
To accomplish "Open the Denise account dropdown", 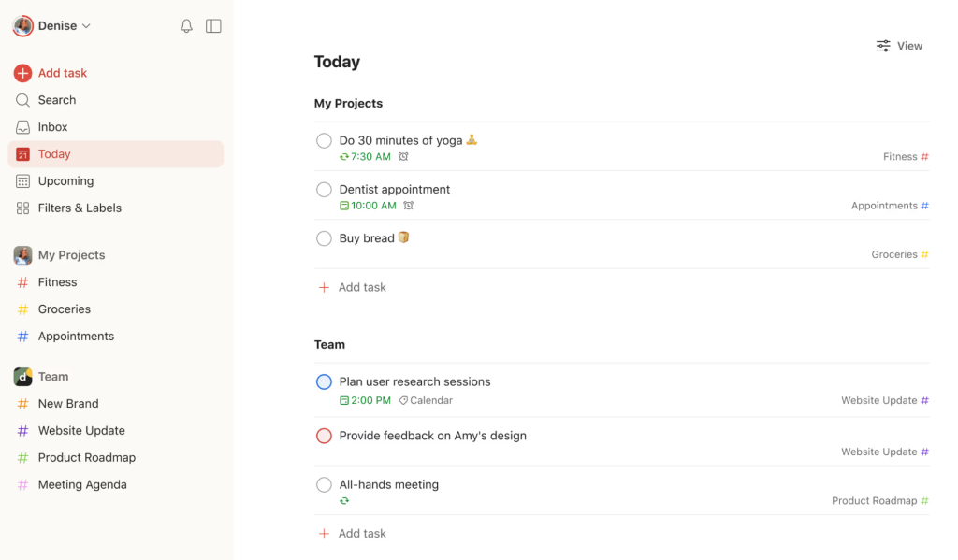I will 88,25.
